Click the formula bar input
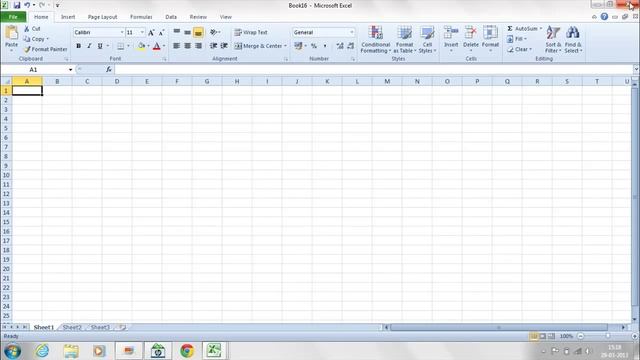 click(373, 70)
